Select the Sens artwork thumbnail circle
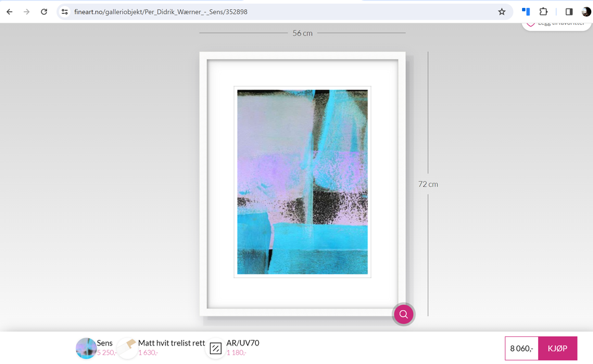593x364 pixels. (86, 348)
